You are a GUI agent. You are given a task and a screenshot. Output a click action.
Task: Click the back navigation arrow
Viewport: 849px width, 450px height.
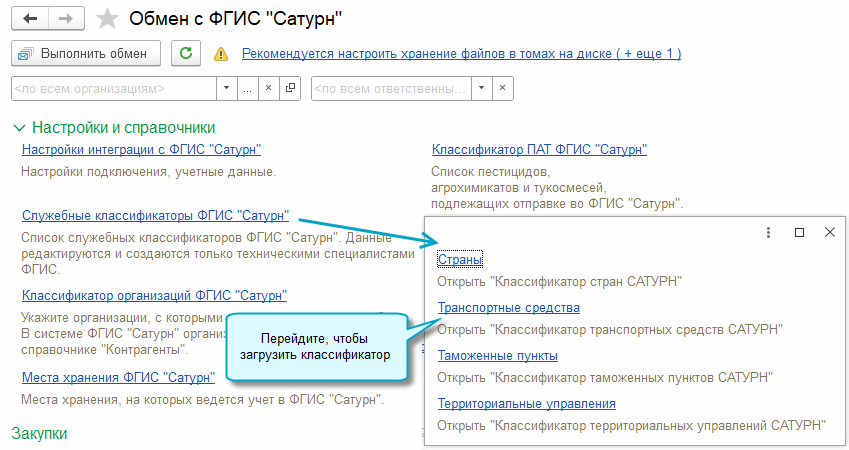[30, 18]
